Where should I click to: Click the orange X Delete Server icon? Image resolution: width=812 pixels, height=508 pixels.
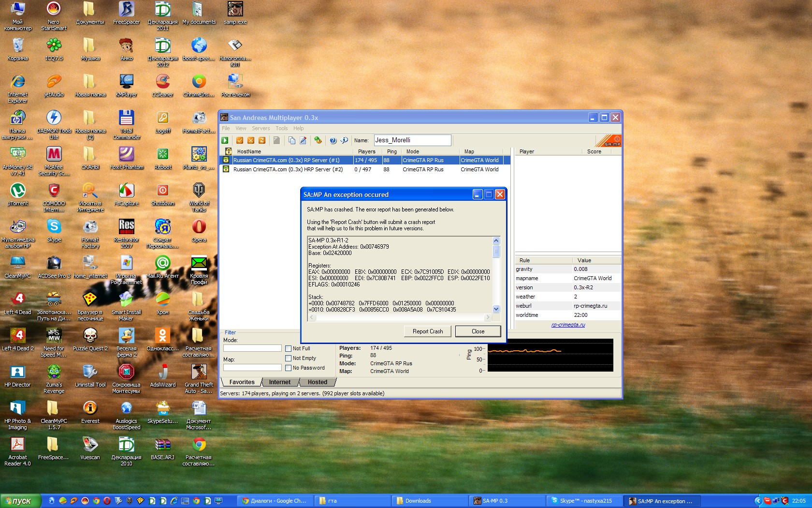coord(251,140)
